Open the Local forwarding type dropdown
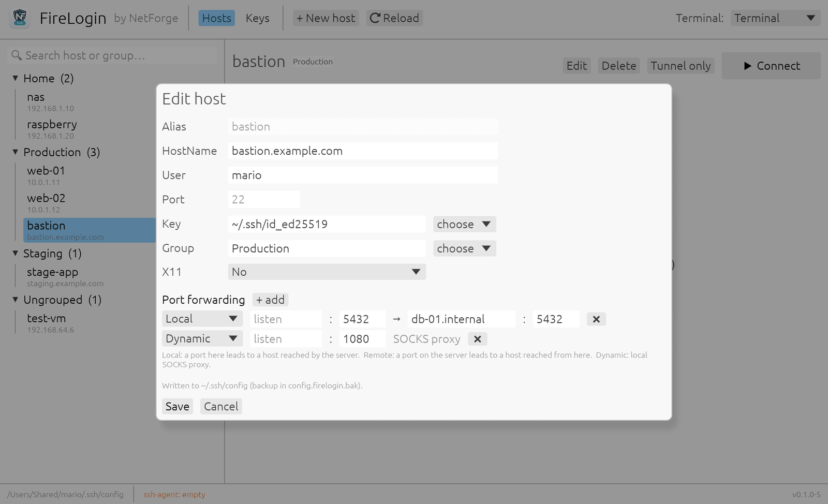Image resolution: width=828 pixels, height=504 pixels. pyautogui.click(x=202, y=319)
